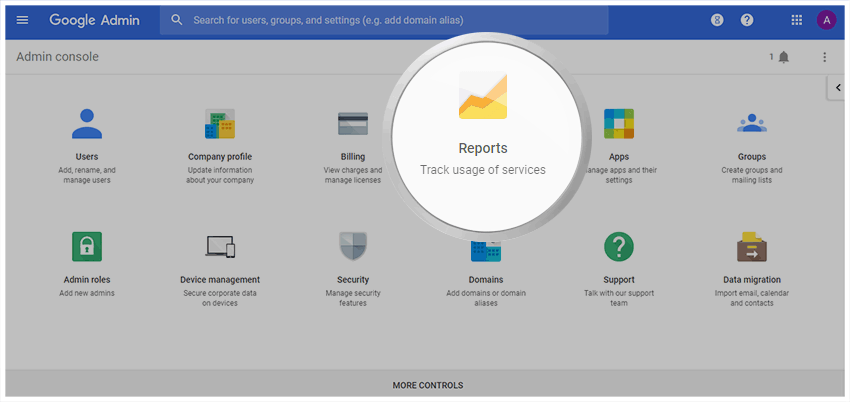Click 'Talk with our support team' text

click(x=619, y=298)
